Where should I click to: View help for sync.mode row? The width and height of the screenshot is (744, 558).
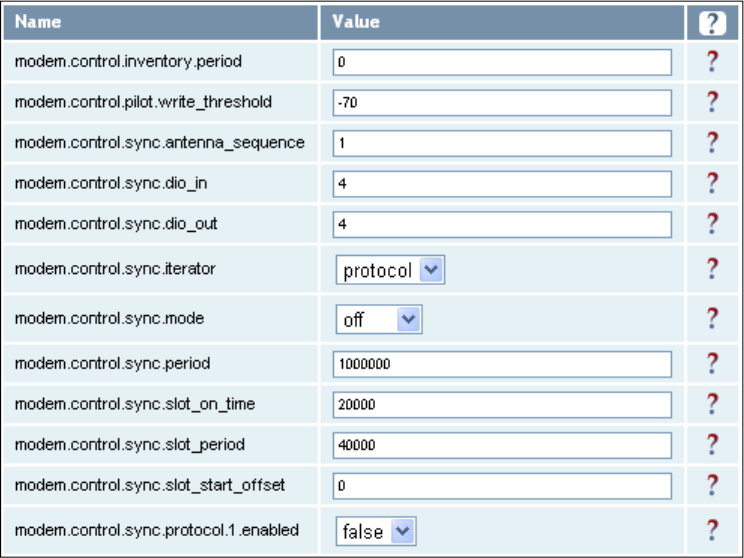coord(712,318)
